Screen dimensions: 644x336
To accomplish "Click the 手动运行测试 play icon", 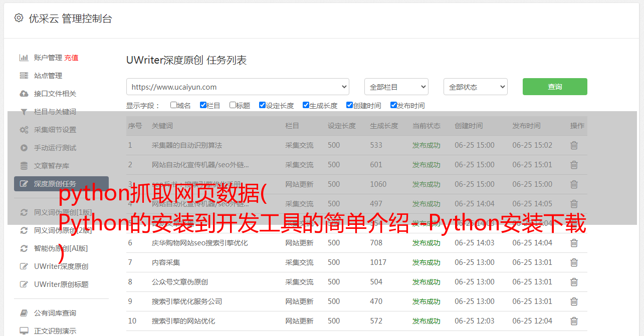I will (24, 148).
